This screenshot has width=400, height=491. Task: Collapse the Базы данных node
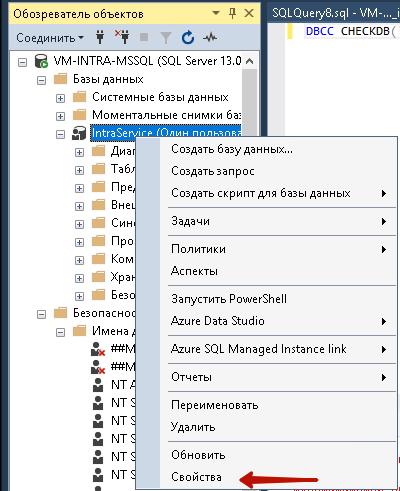pos(41,80)
